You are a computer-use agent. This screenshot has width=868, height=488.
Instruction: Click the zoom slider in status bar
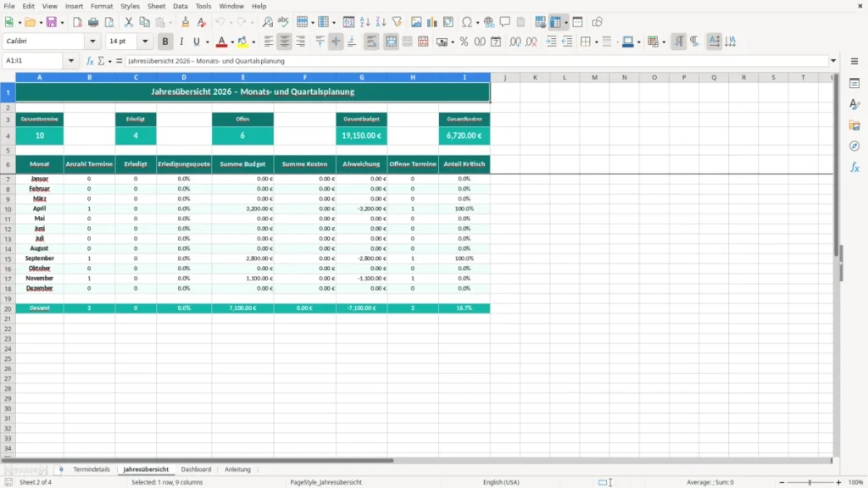coord(810,482)
